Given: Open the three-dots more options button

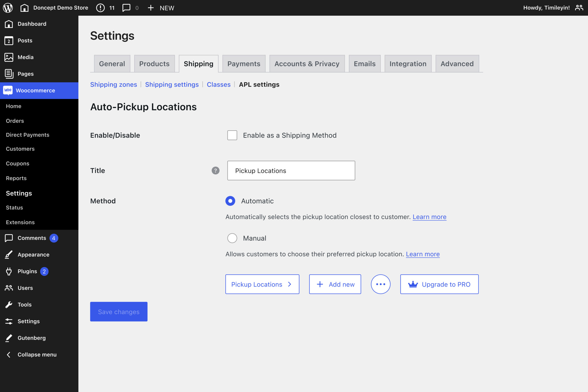Looking at the screenshot, I should 381,284.
